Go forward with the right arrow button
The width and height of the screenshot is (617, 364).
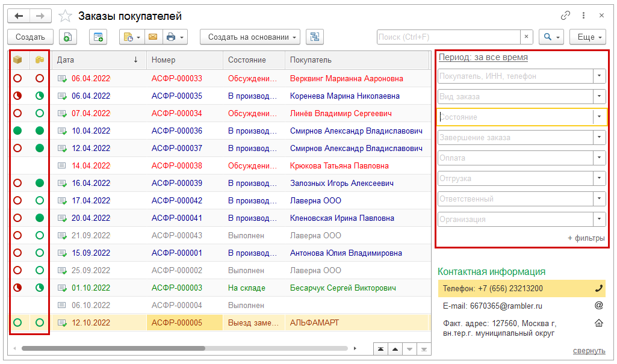pyautogui.click(x=40, y=16)
